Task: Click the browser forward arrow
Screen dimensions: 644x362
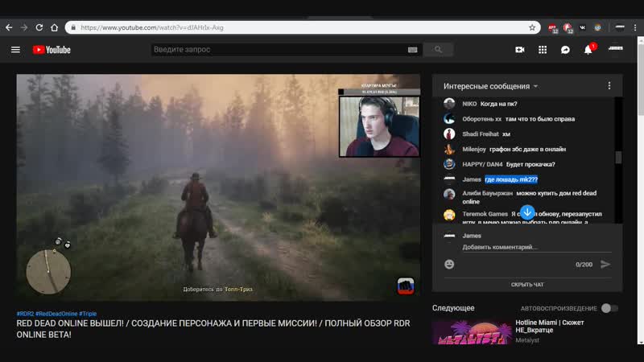Action: pos(24,27)
